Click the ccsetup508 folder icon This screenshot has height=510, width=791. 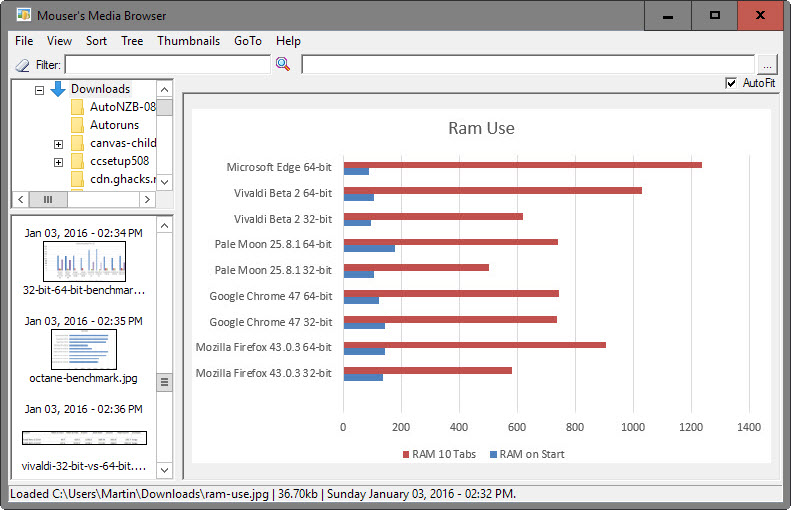[77, 161]
